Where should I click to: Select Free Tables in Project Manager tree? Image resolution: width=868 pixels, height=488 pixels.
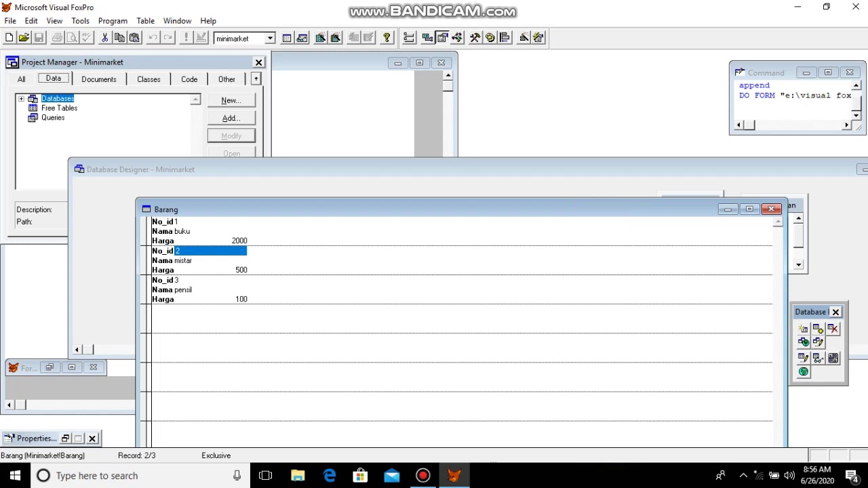(59, 108)
